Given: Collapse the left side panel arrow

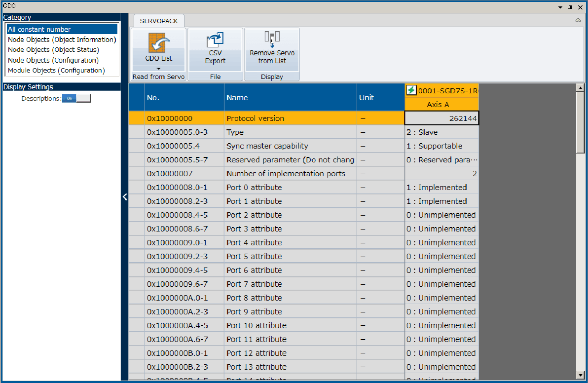Looking at the screenshot, I should click(125, 196).
